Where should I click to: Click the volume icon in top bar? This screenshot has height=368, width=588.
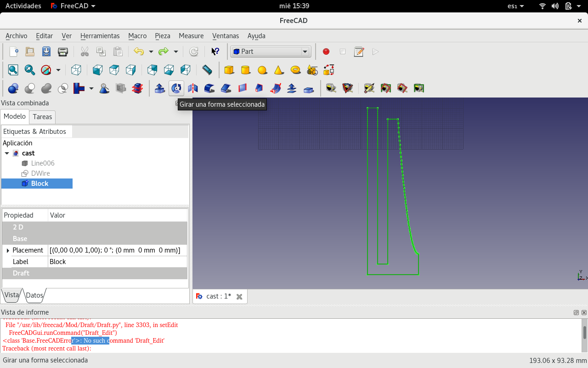(x=555, y=6)
